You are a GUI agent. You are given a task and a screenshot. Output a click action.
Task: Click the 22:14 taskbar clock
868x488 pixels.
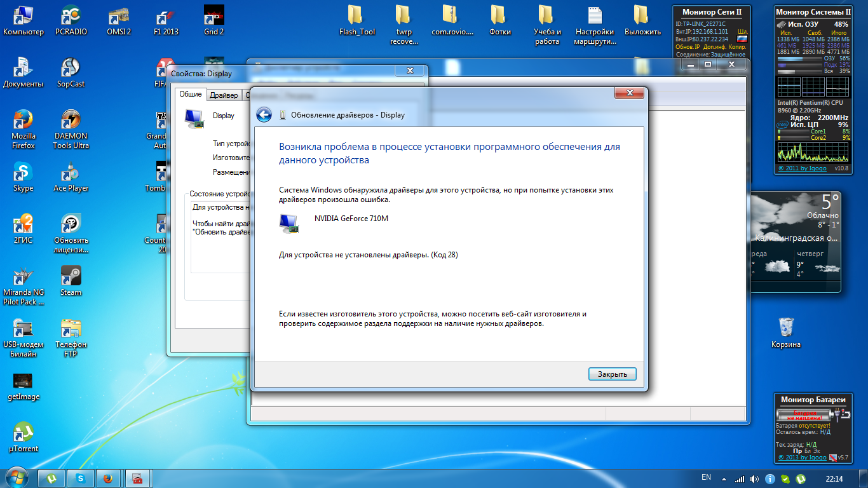tap(834, 478)
